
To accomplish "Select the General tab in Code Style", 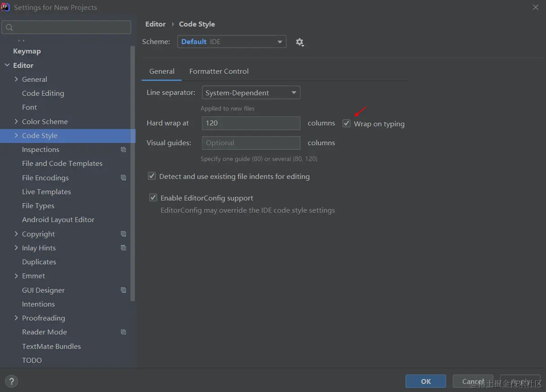I will tap(161, 71).
